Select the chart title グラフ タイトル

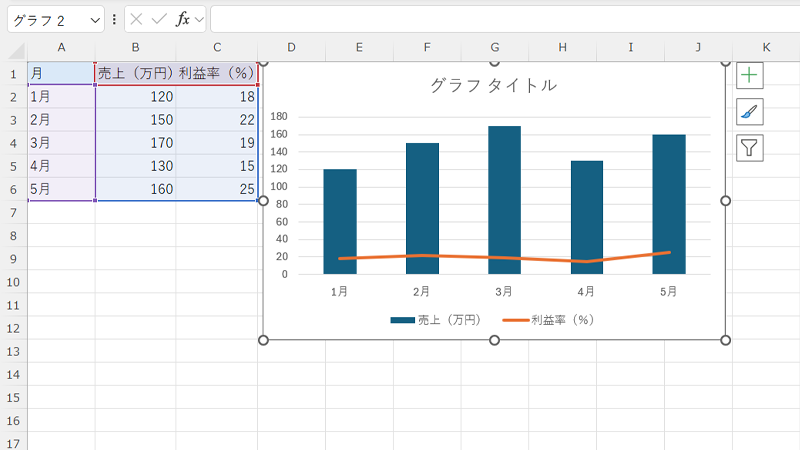pos(493,86)
